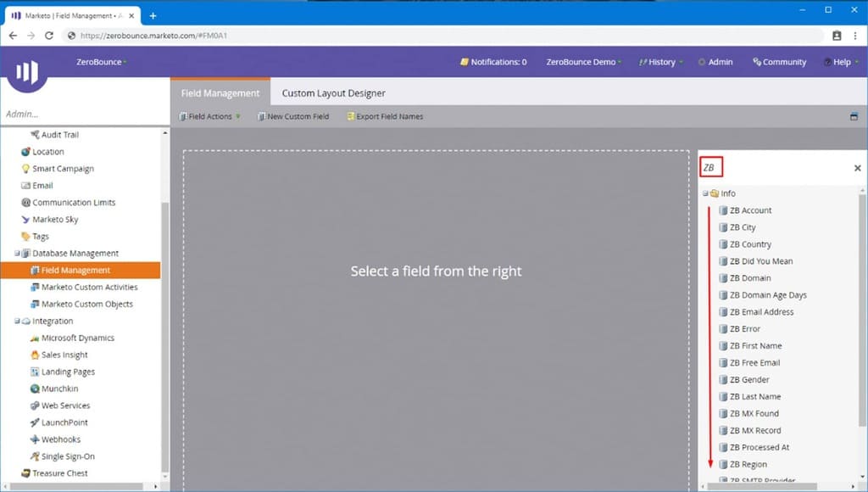Click the Webhooks icon
868x492 pixels.
click(x=35, y=439)
